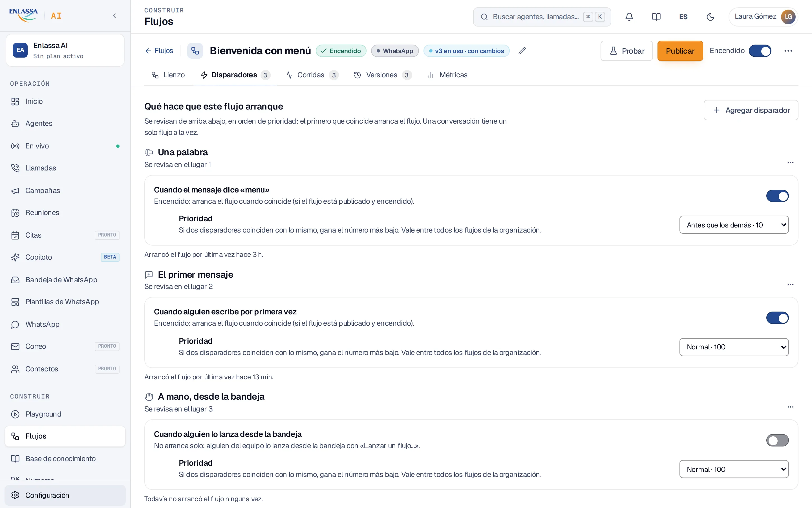The height and width of the screenshot is (508, 812).
Task: Click the Publicar button
Action: [680, 51]
